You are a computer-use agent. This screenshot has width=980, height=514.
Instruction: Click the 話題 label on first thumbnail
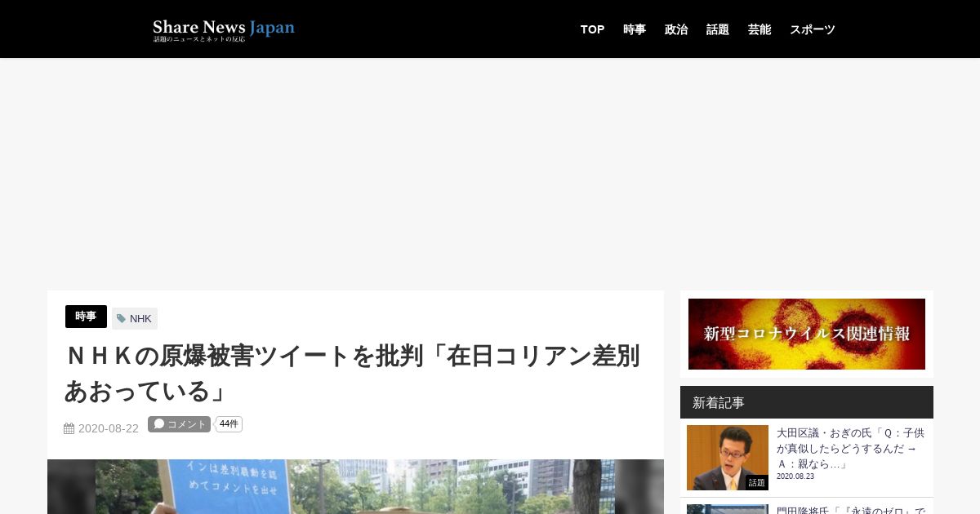point(757,483)
